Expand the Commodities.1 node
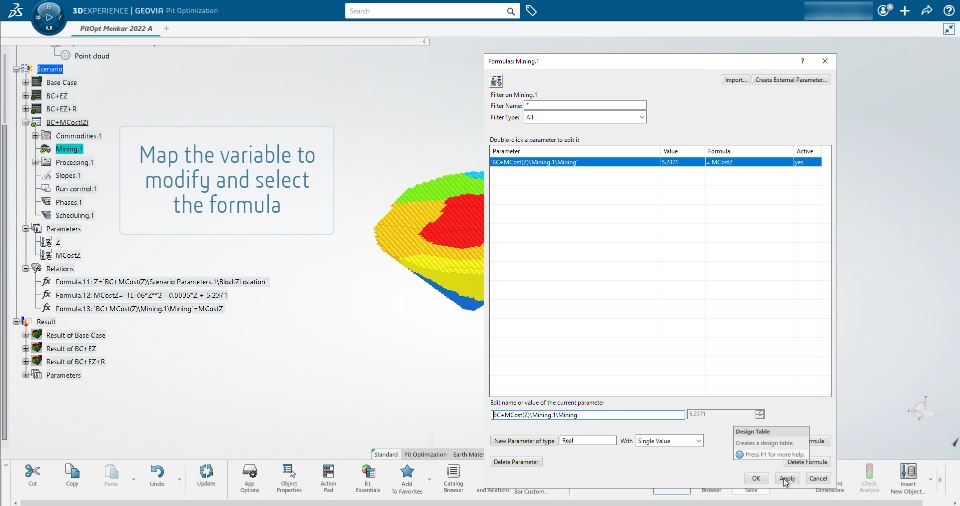 click(35, 135)
